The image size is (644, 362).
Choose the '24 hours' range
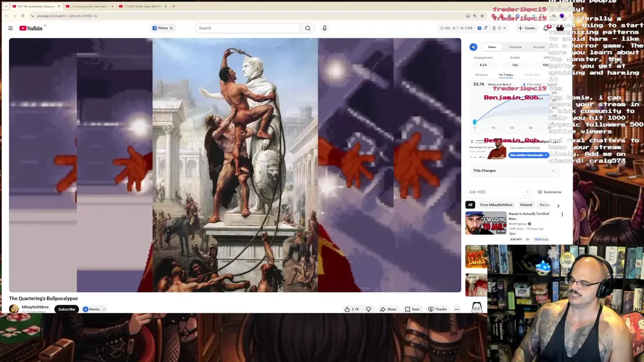[481, 75]
